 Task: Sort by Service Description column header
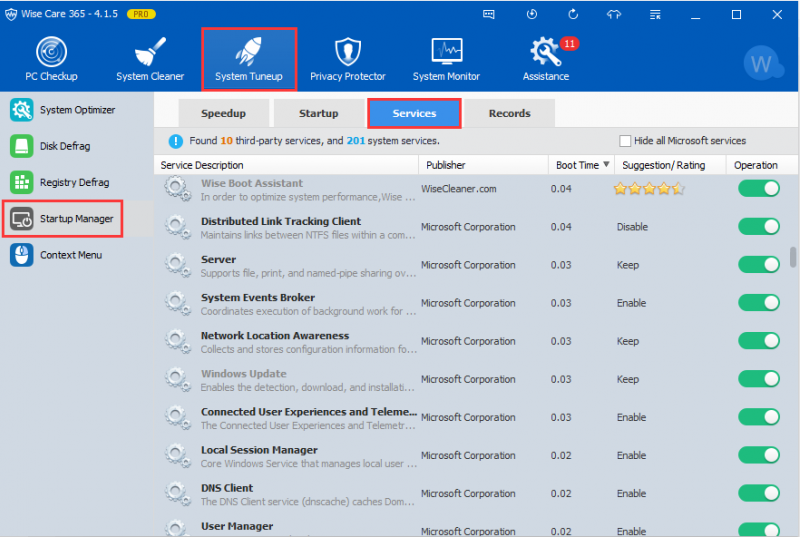tap(286, 165)
